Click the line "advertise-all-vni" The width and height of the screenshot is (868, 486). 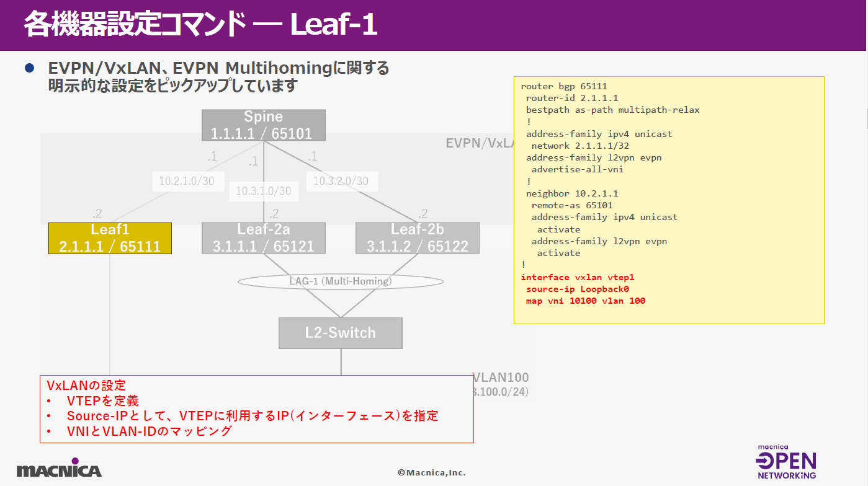coord(578,169)
